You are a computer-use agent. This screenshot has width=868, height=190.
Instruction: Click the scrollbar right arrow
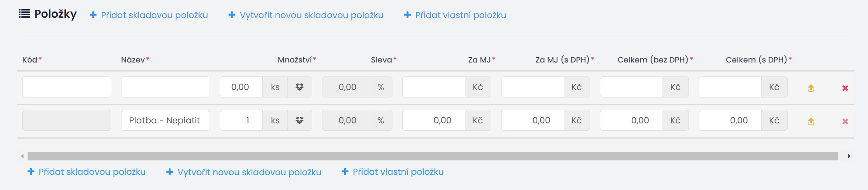(x=849, y=156)
